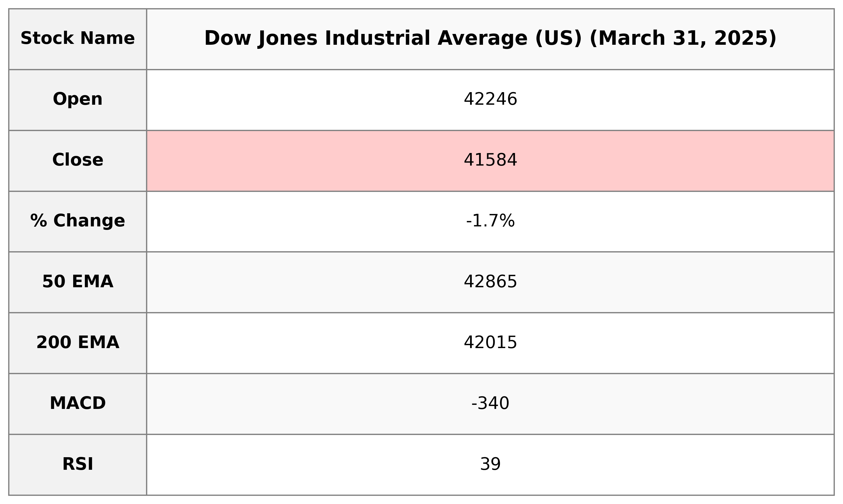Click the MACD value -340
843x504 pixels.
pyautogui.click(x=490, y=403)
